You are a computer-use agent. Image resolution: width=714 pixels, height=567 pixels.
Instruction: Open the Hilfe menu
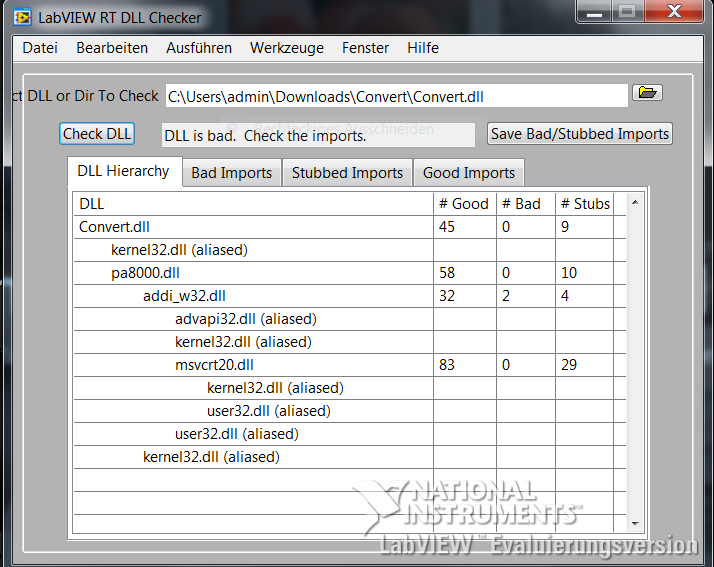(x=423, y=48)
